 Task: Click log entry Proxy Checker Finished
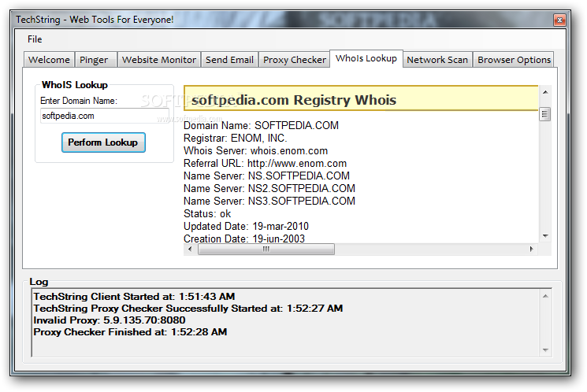[130, 332]
